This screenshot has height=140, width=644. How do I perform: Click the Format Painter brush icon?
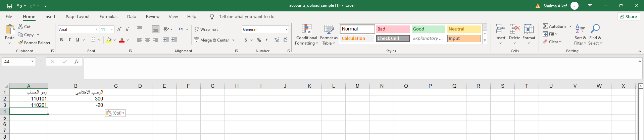point(21,43)
